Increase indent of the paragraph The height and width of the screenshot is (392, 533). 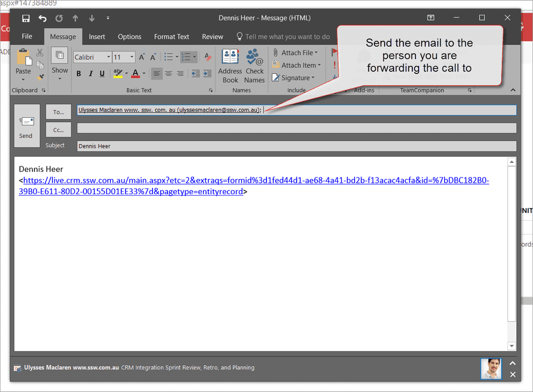(x=207, y=73)
